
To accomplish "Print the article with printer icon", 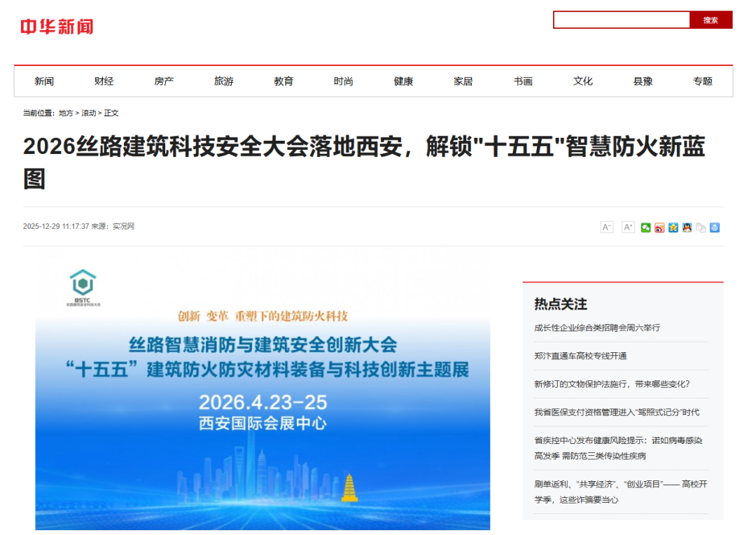I will (715, 228).
